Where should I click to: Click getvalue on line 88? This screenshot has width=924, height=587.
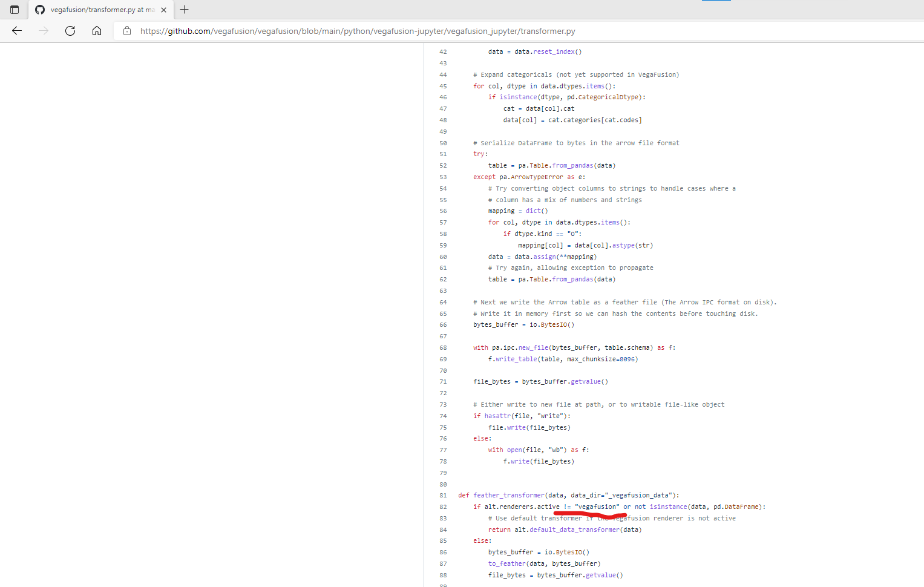(601, 576)
